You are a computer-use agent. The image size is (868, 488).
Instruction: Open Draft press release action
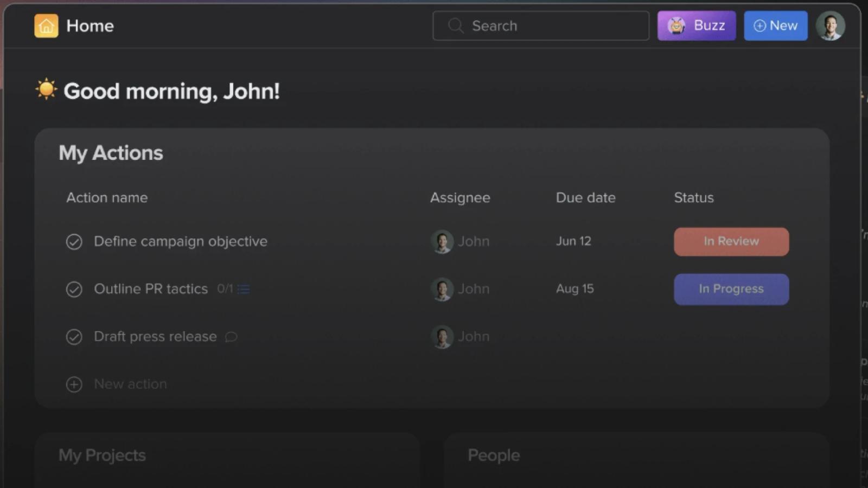tap(155, 337)
